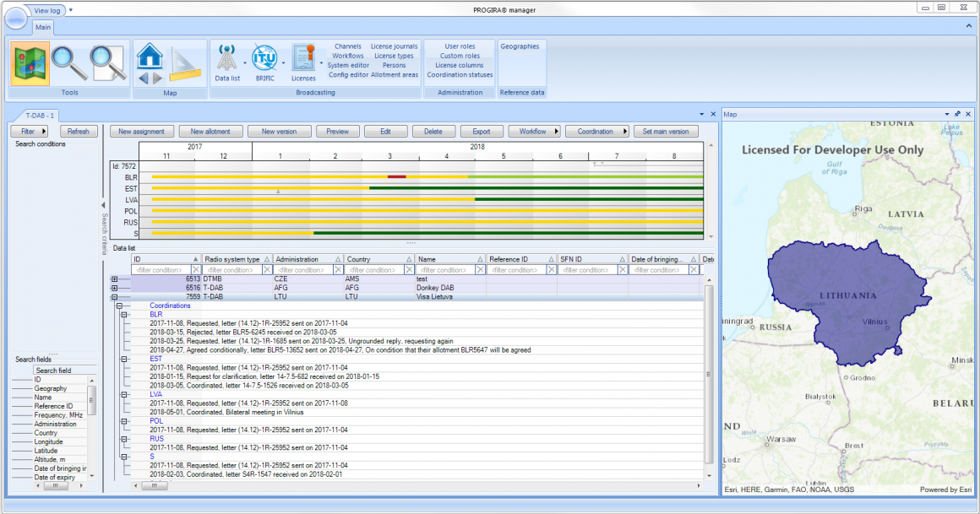Switch to the Main ribbon tab

[x=43, y=27]
